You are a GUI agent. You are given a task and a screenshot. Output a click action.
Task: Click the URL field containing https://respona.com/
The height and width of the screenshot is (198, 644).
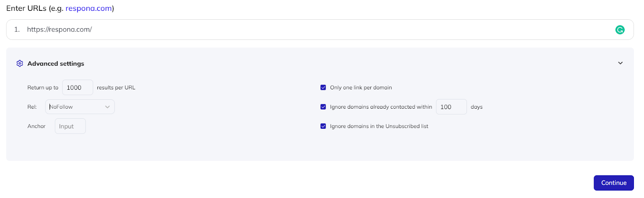320,29
